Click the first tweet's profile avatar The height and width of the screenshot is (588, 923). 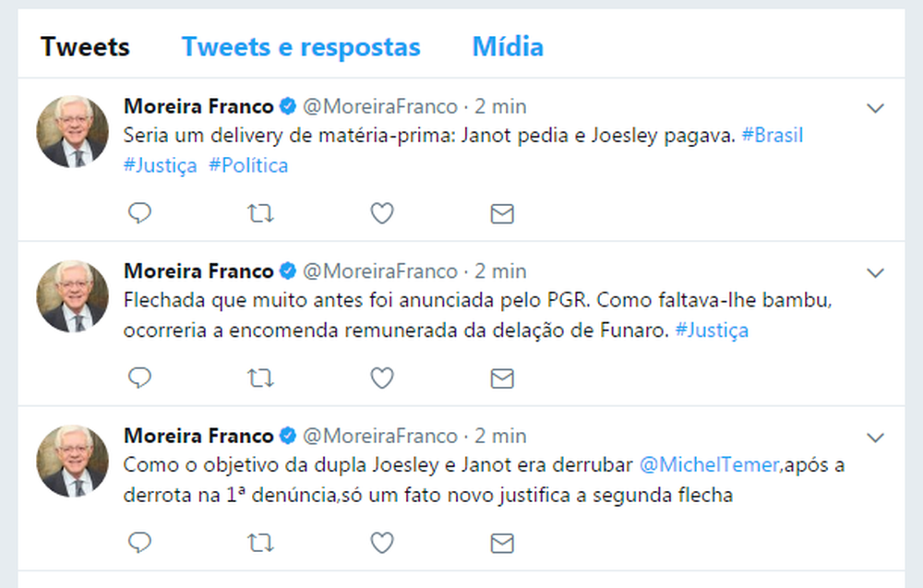tap(72, 131)
